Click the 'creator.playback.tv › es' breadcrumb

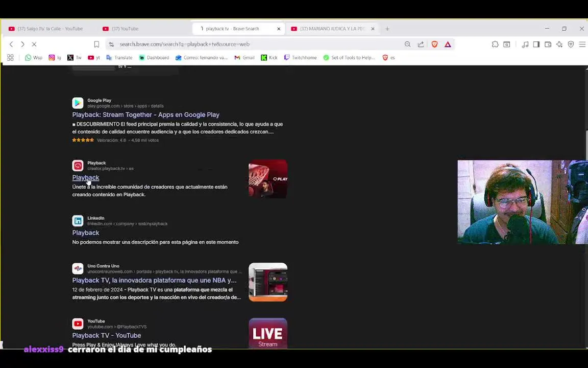coord(110,169)
